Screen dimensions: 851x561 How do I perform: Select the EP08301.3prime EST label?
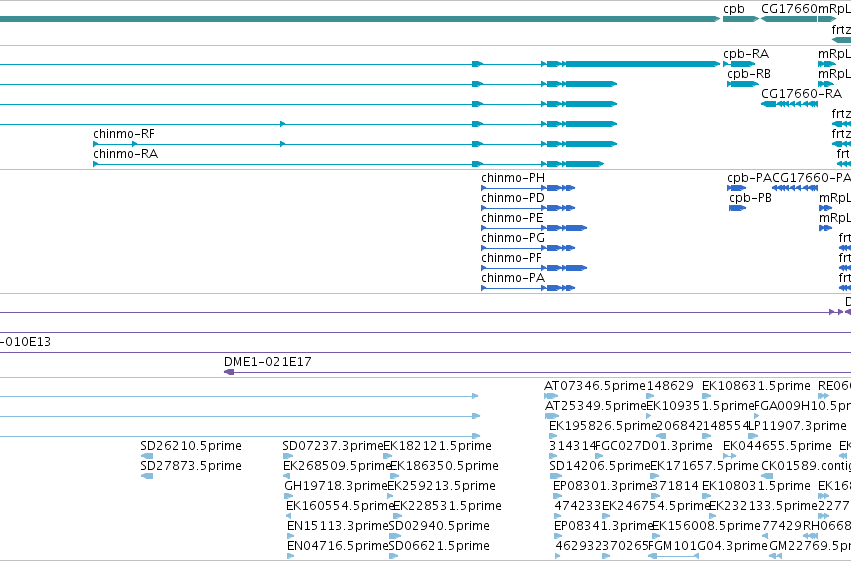point(602,486)
